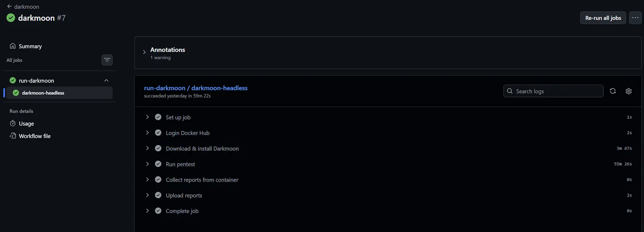644x232 pixels.
Task: Expand the Collect reports from container step
Action: pos(147,180)
